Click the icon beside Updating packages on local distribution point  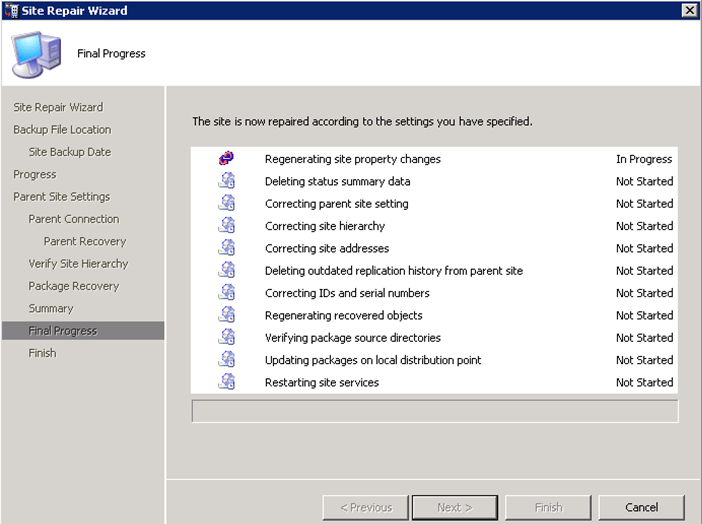click(x=227, y=360)
